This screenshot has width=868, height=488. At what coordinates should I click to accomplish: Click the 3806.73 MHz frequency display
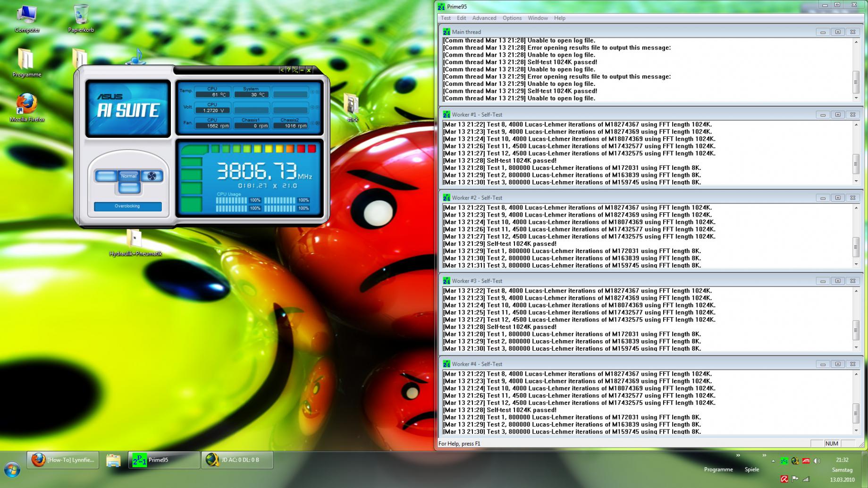264,171
